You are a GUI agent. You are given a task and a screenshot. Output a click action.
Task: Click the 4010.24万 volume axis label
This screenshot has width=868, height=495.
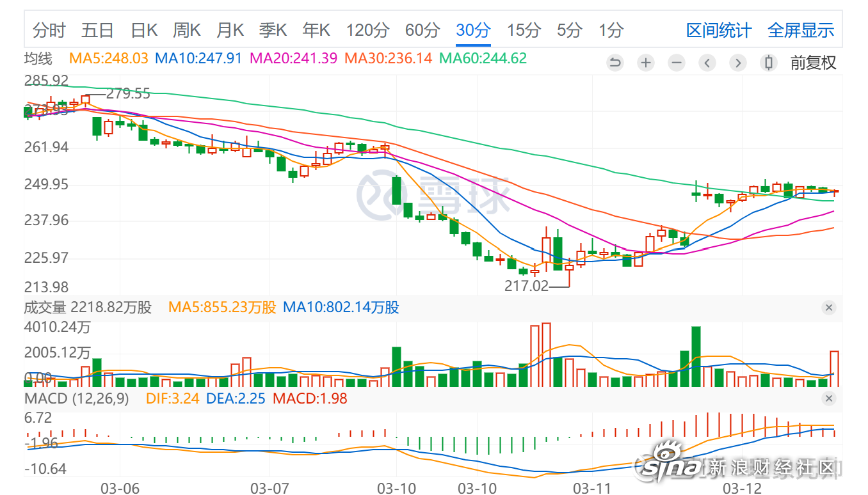pyautogui.click(x=57, y=328)
